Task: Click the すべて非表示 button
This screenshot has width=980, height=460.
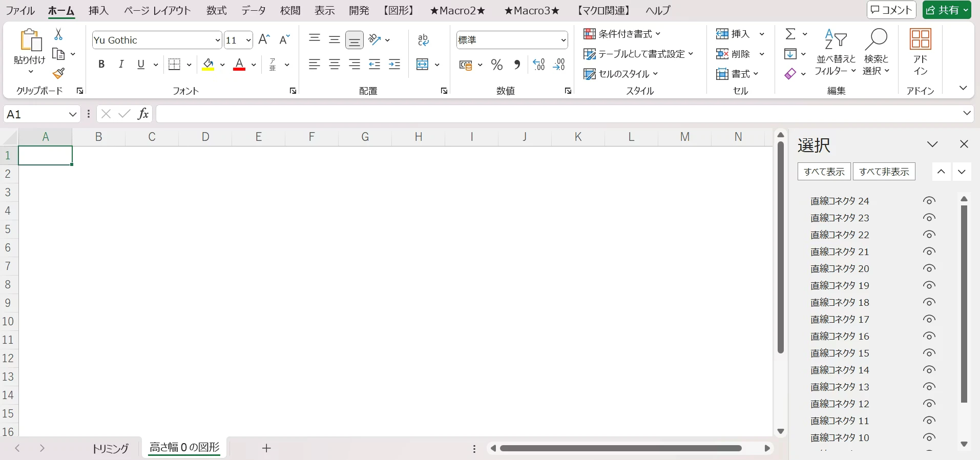Action: pyautogui.click(x=884, y=172)
